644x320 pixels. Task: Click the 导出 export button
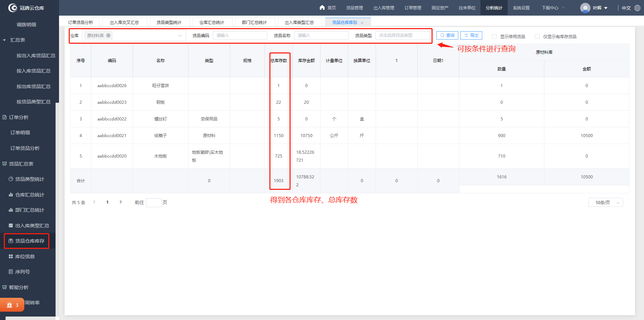(x=471, y=35)
